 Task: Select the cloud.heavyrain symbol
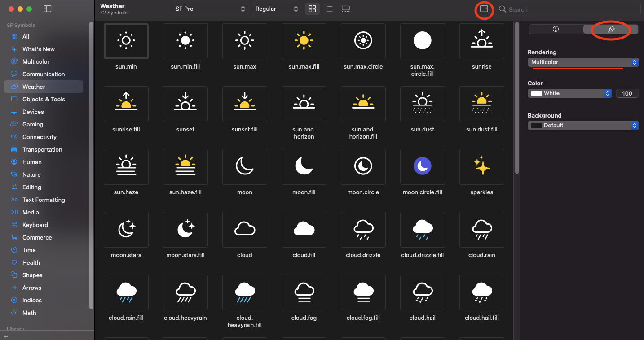185,292
